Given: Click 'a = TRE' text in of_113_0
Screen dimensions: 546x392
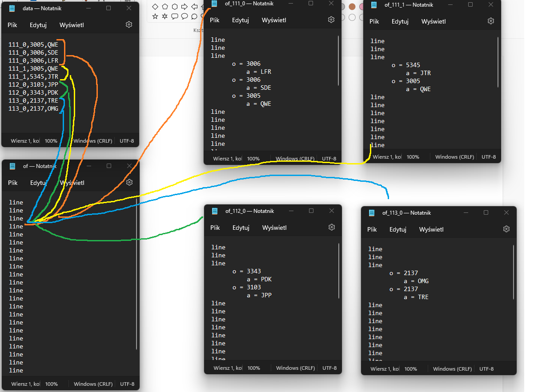Looking at the screenshot, I should tap(416, 297).
